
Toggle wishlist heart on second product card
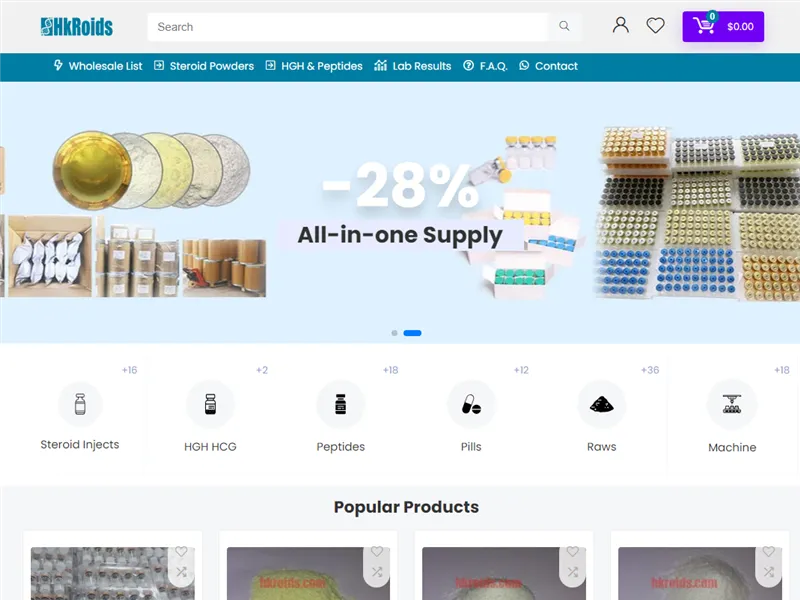pos(377,551)
